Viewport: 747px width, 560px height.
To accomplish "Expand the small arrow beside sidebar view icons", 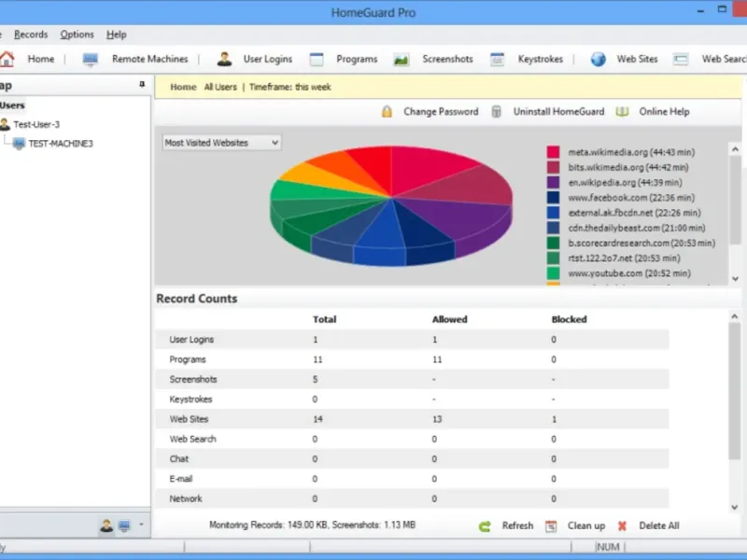I will (141, 525).
